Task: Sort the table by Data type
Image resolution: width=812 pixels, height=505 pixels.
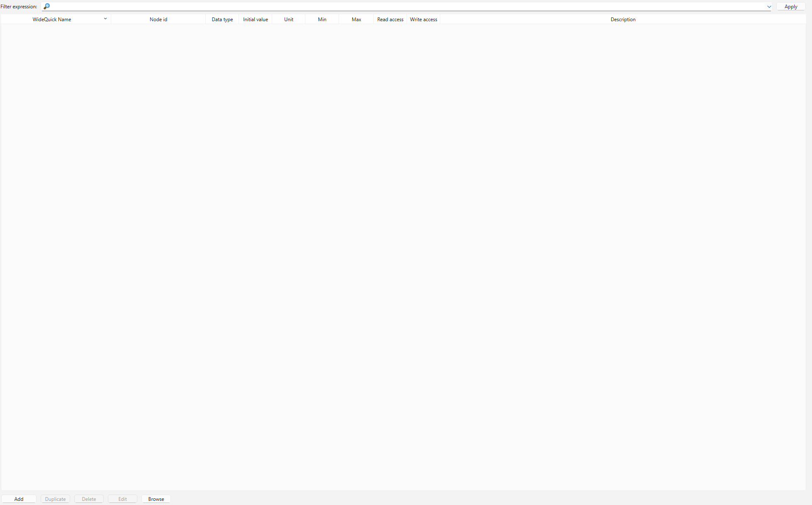Action: 222,19
